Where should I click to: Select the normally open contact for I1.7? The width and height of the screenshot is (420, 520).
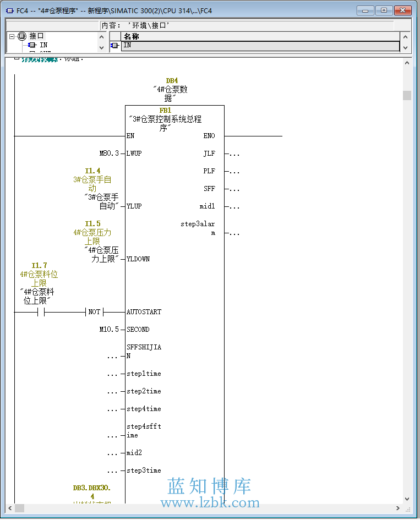point(41,312)
